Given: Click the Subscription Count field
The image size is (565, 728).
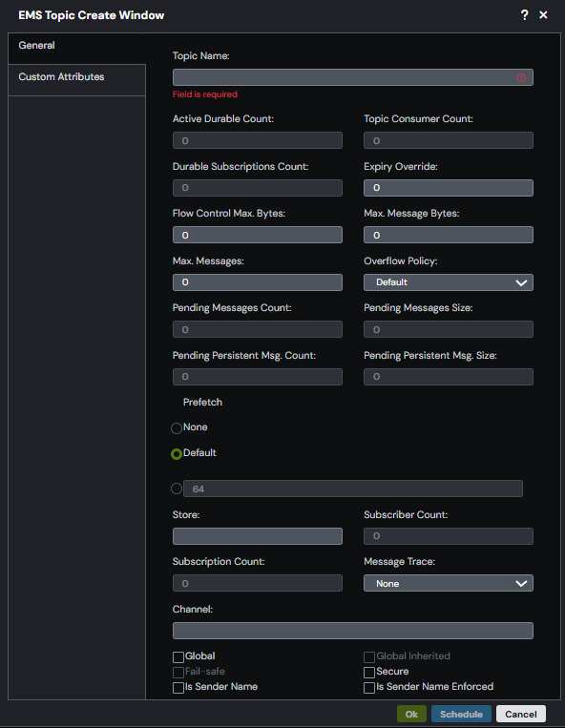Looking at the screenshot, I should 257,583.
